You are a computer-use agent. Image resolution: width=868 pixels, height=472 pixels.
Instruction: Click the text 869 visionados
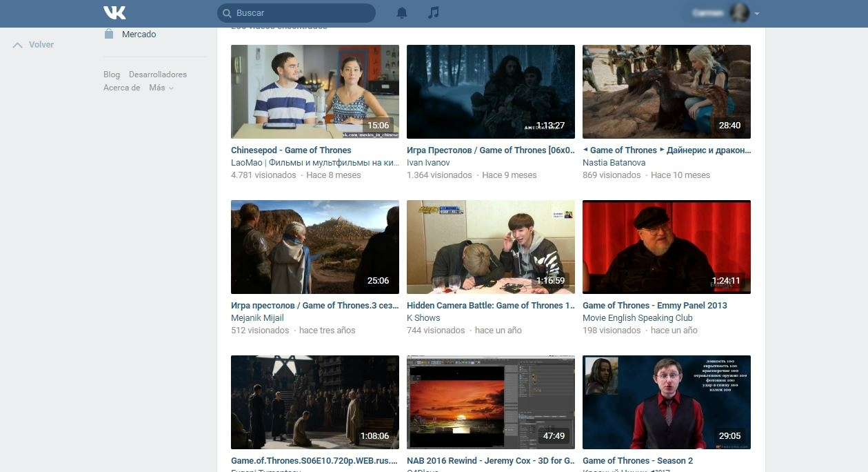tap(612, 175)
